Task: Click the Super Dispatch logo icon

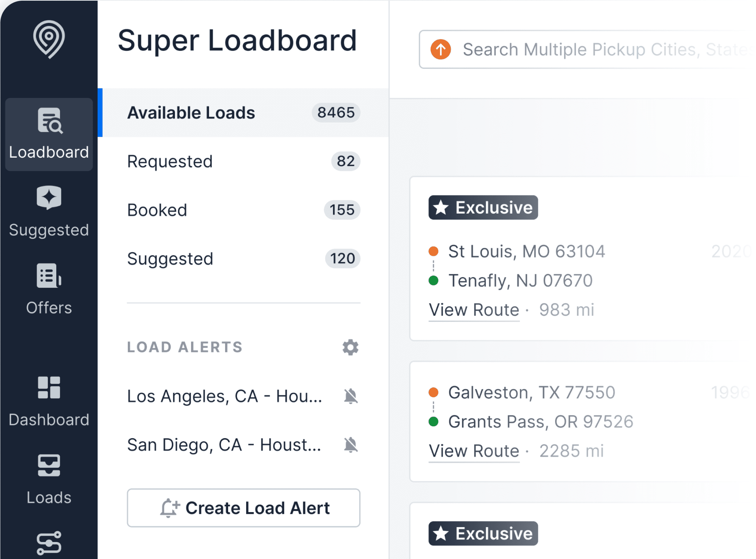Action: pyautogui.click(x=49, y=39)
